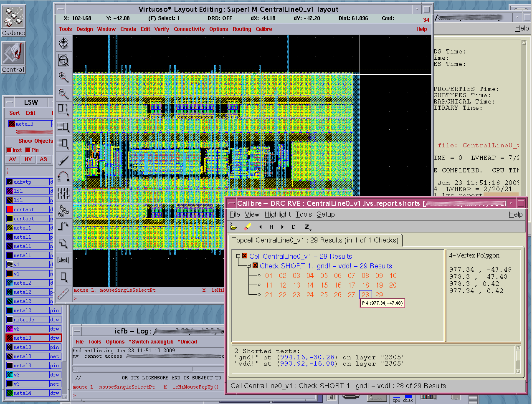This screenshot has height=404, width=532.
Task: Activate the Copy tool icon
Action: [63, 127]
